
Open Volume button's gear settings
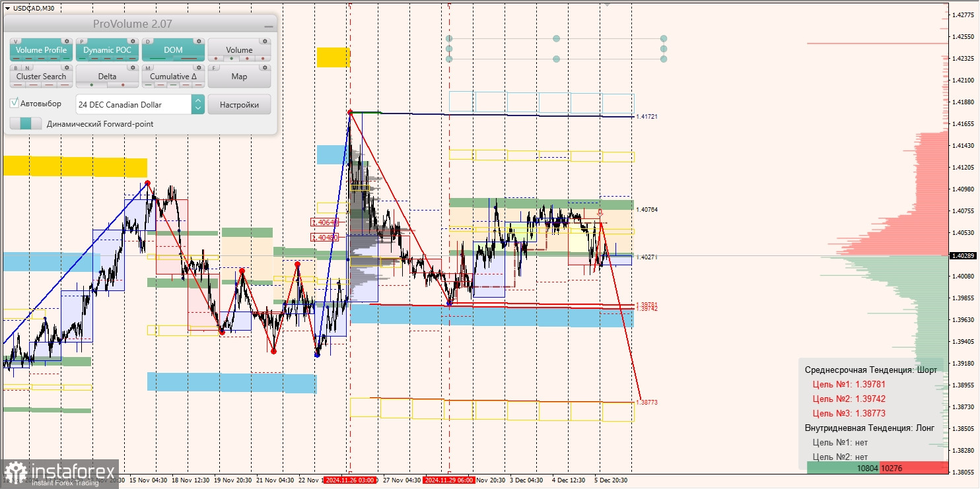[265, 41]
